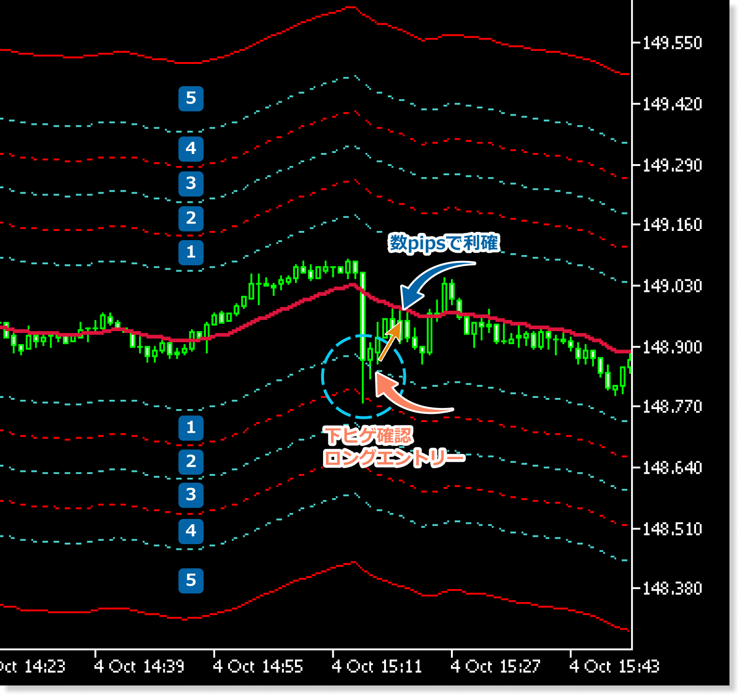Click the 4 Oct 15:11 time label
The width and height of the screenshot is (744, 700).
point(377,667)
